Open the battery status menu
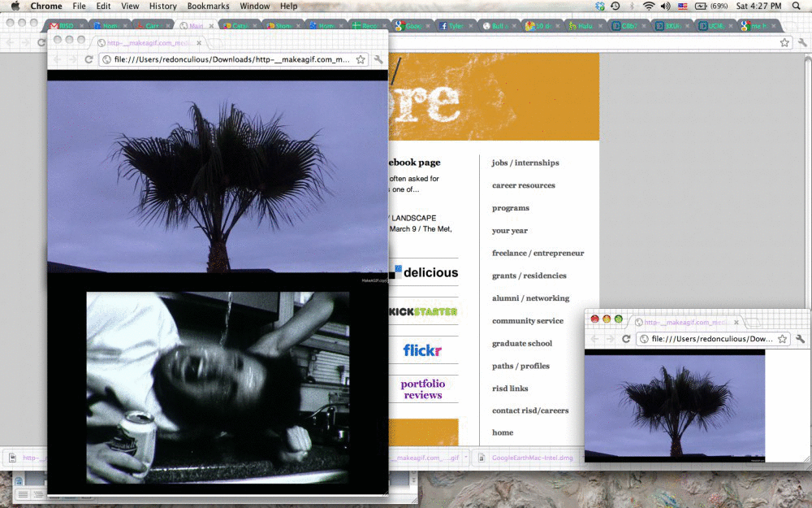Viewport: 812px width, 508px height. coord(701,6)
